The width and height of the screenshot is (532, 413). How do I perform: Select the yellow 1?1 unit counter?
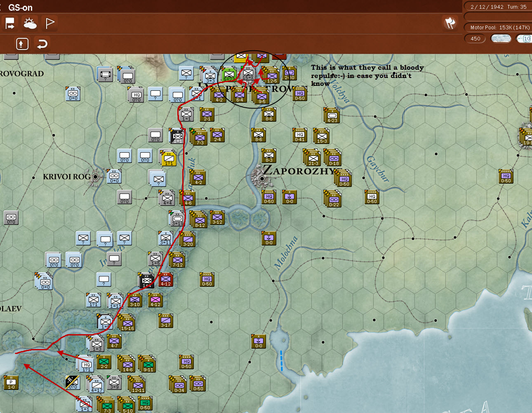pos(169,158)
